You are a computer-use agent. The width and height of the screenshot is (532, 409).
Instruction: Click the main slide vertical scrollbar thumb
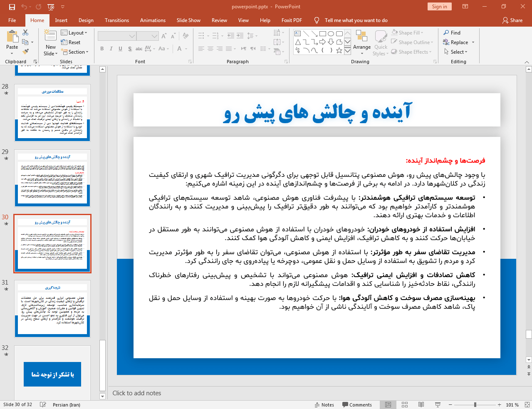tap(529, 334)
